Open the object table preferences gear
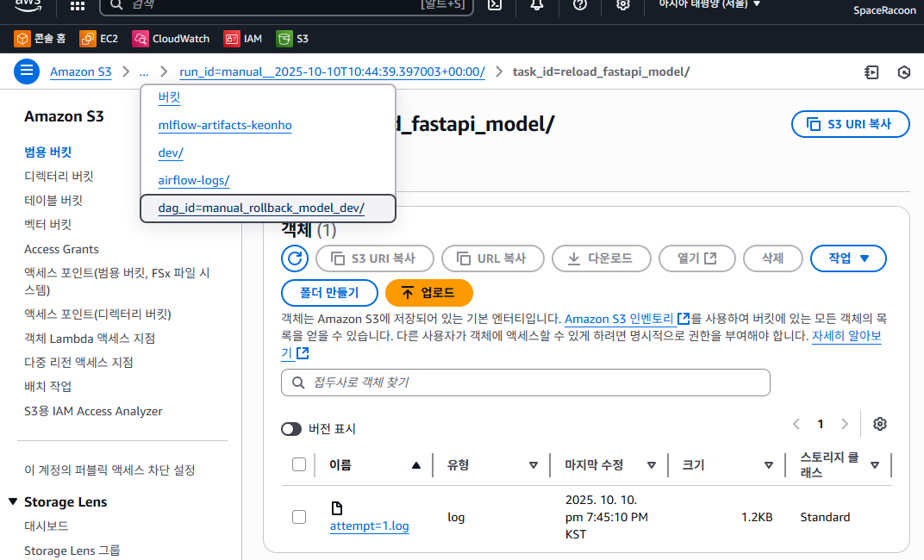 pyautogui.click(x=879, y=424)
